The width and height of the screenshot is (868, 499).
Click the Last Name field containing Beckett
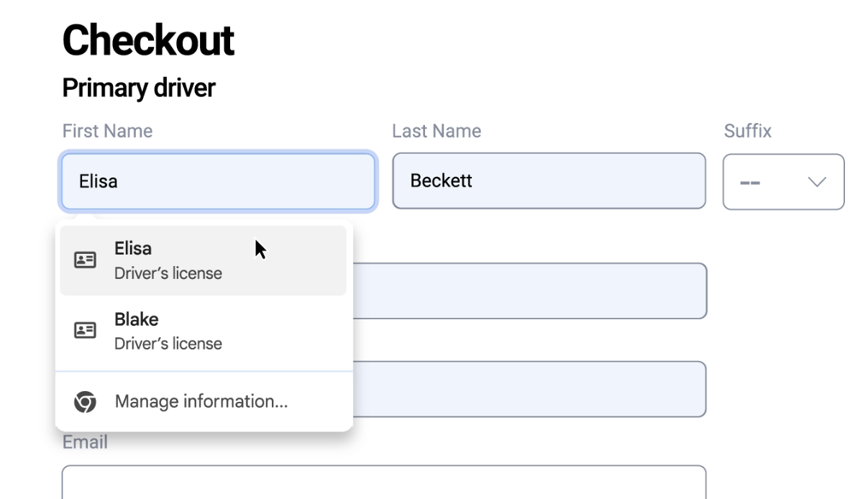coord(549,181)
